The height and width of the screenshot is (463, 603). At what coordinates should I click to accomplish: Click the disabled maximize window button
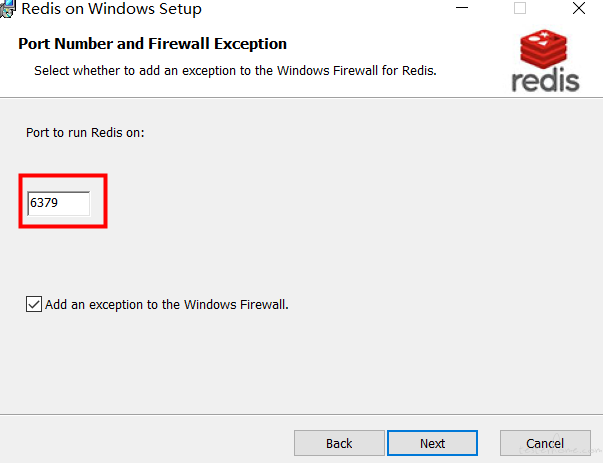[x=520, y=8]
